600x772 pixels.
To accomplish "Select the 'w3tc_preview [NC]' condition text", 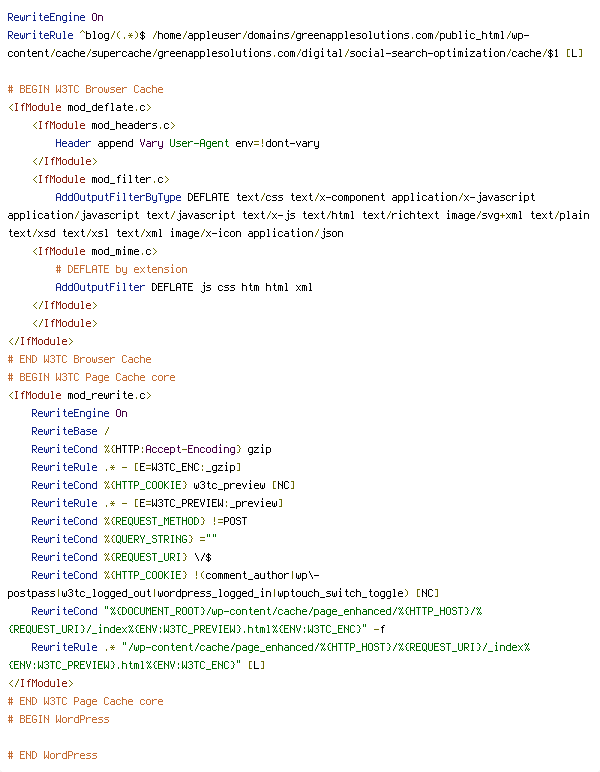I will coord(244,485).
